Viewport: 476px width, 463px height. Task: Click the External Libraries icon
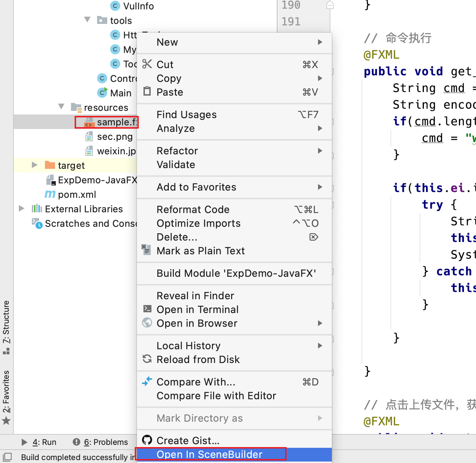37,209
